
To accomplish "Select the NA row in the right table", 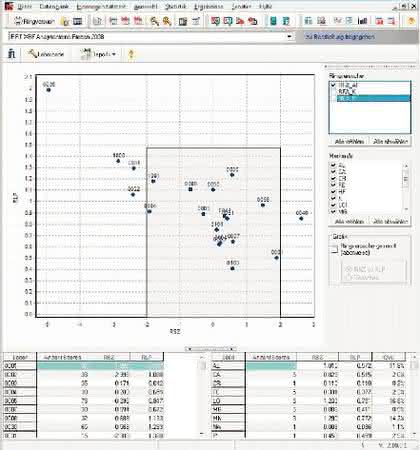I will click(x=309, y=427).
